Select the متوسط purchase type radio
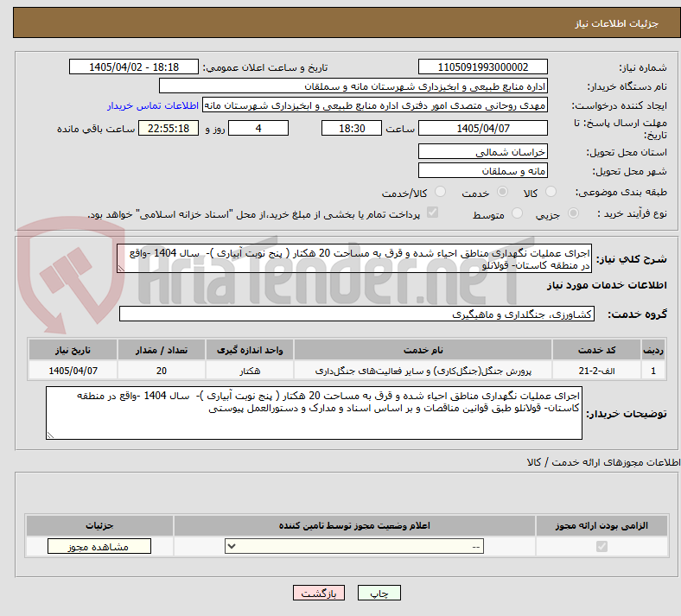The image size is (681, 616). point(517,213)
